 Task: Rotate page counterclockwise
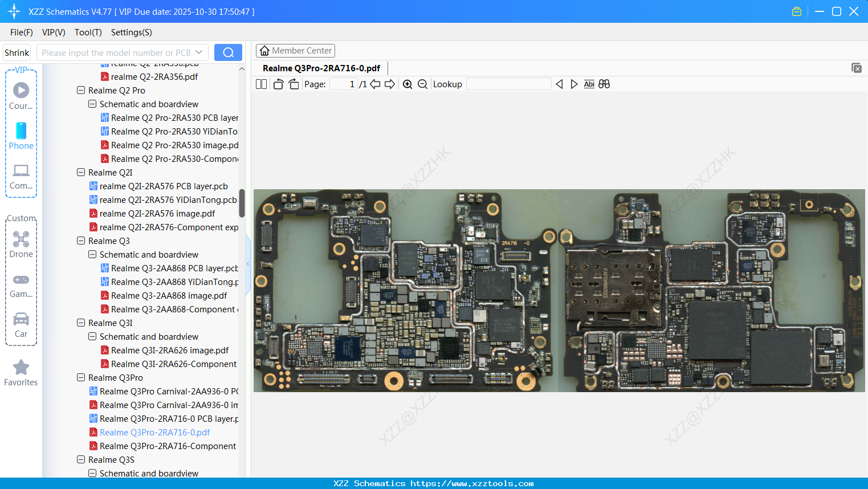(278, 84)
